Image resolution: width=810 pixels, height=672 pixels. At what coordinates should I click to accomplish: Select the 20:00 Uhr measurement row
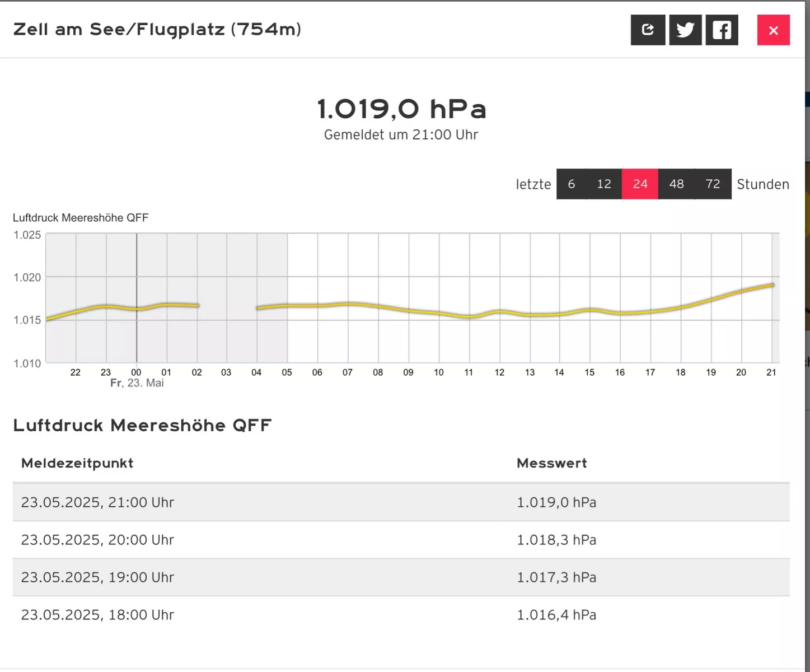[x=401, y=540]
